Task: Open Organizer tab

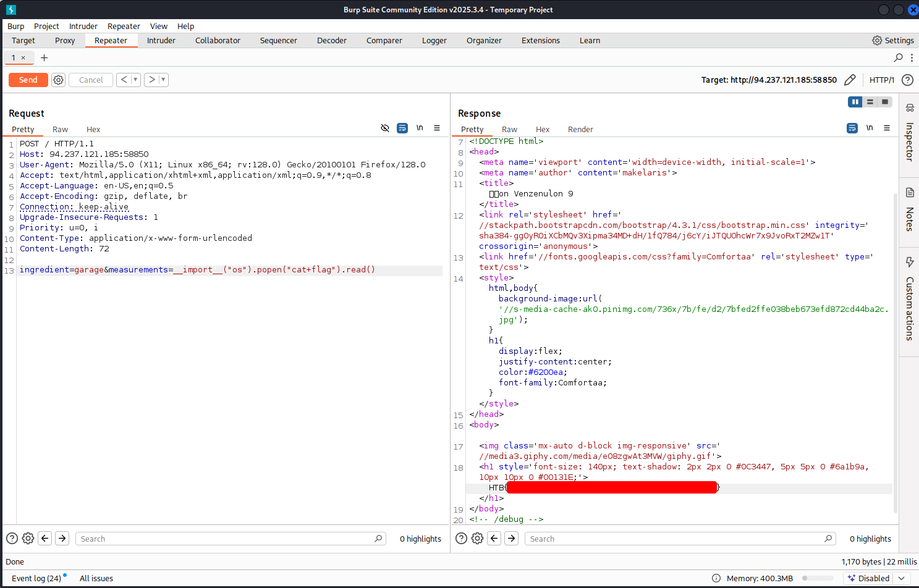Action: click(484, 40)
